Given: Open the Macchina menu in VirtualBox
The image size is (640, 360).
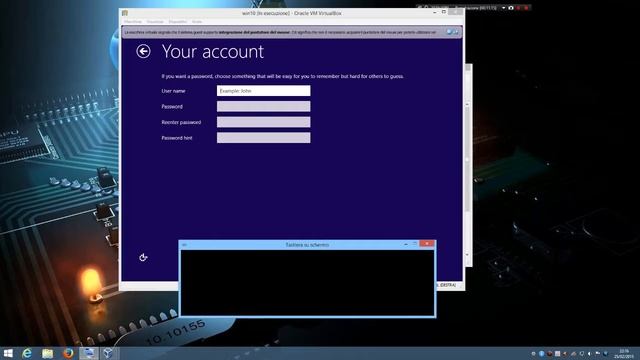Looking at the screenshot, I should pyautogui.click(x=133, y=22).
